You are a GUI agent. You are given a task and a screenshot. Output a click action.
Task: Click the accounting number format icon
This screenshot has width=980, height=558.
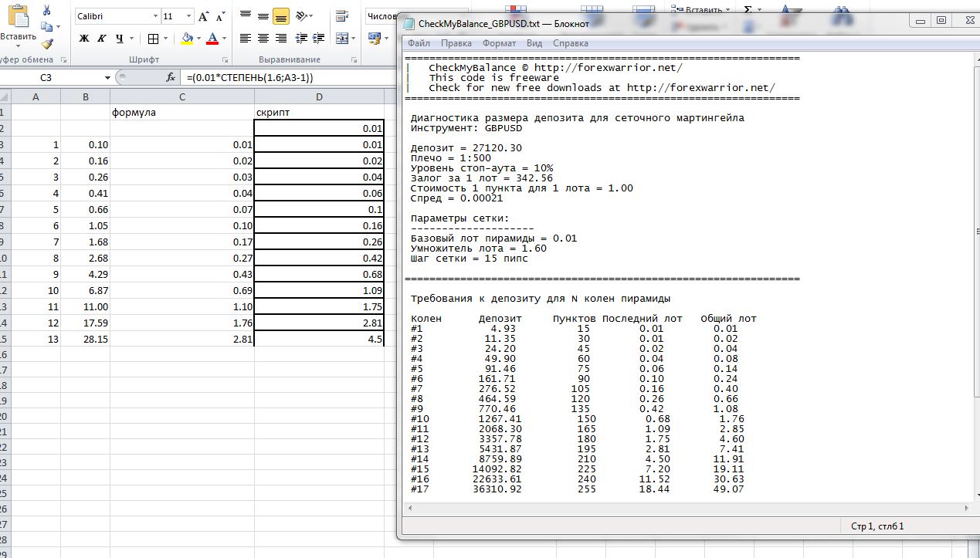tap(373, 38)
